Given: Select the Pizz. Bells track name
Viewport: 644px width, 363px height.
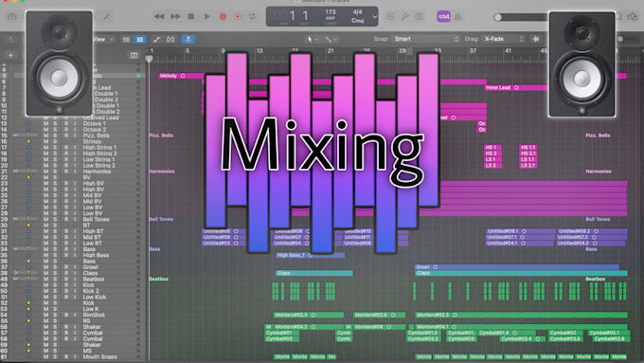Looking at the screenshot, I should click(96, 136).
